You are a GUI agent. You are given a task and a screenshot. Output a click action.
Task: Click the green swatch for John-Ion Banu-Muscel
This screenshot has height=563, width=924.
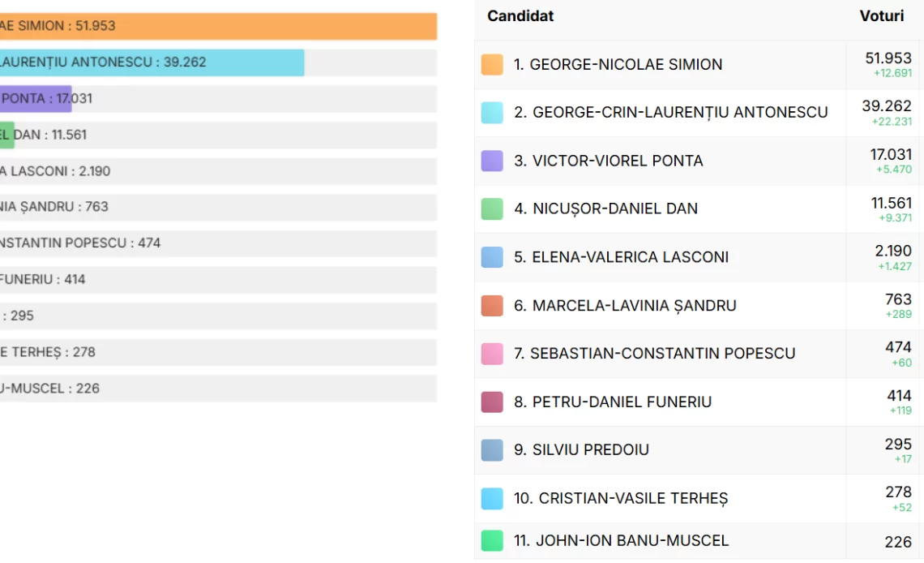pyautogui.click(x=492, y=540)
